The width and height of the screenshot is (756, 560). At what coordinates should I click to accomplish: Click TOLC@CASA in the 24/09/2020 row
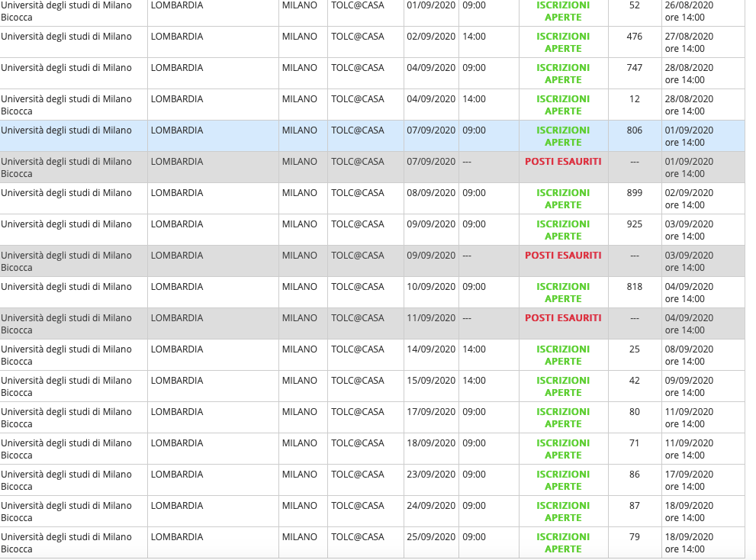pos(357,506)
